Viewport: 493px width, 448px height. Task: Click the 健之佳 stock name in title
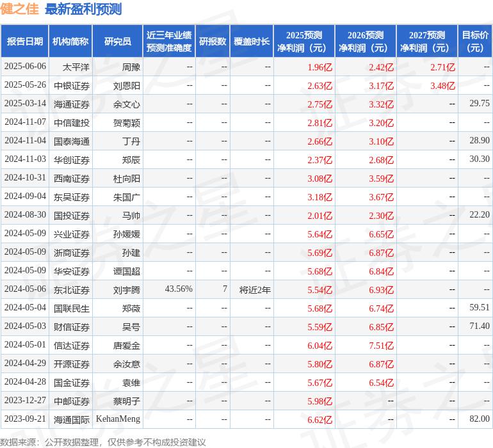tap(19, 9)
